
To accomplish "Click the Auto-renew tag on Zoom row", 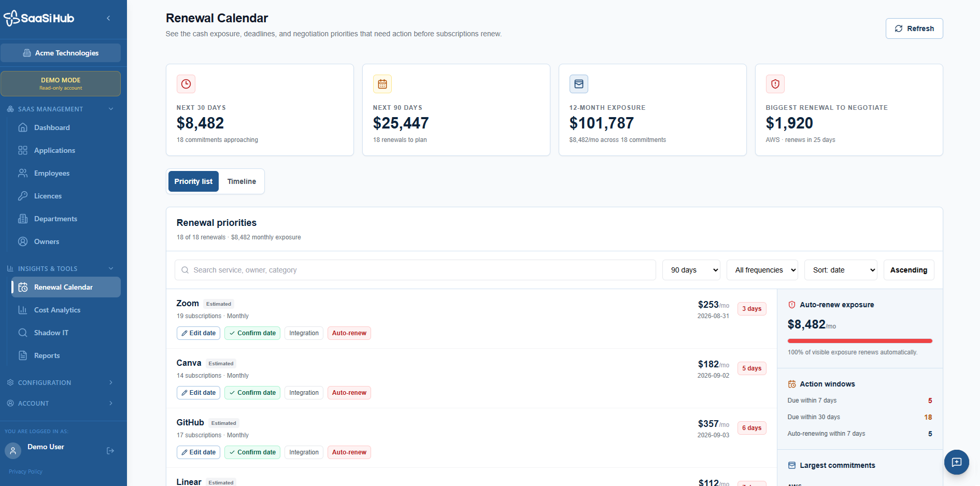I will tap(349, 333).
